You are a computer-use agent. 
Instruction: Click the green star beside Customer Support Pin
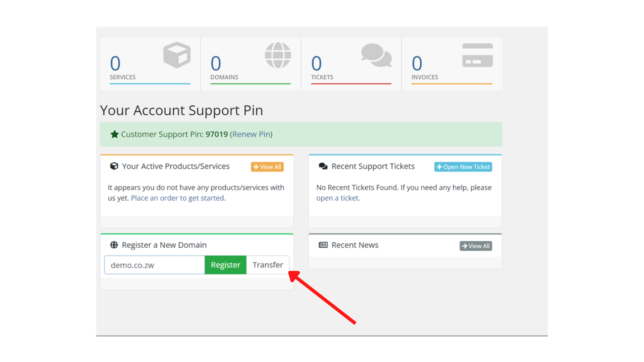(114, 134)
